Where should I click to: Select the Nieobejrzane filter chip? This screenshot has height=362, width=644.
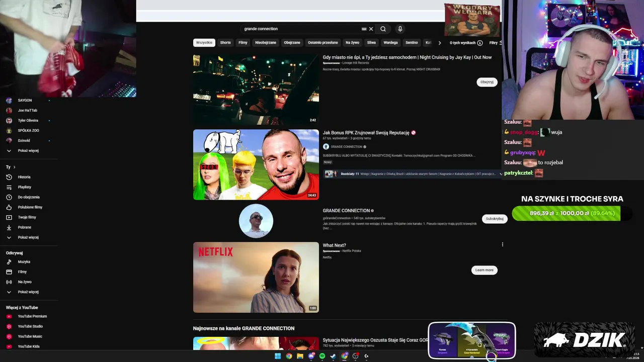point(266,43)
